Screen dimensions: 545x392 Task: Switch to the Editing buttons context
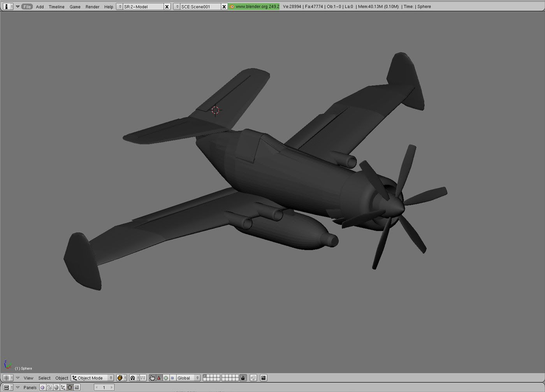70,387
